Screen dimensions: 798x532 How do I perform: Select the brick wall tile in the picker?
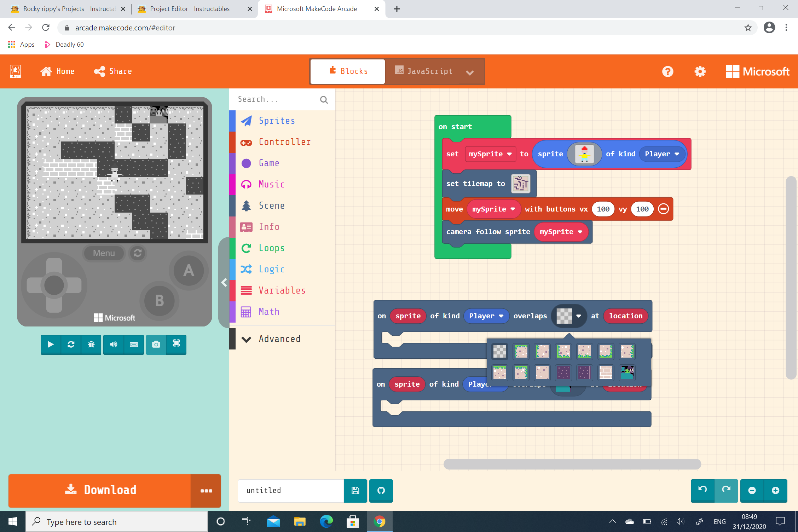pos(606,372)
